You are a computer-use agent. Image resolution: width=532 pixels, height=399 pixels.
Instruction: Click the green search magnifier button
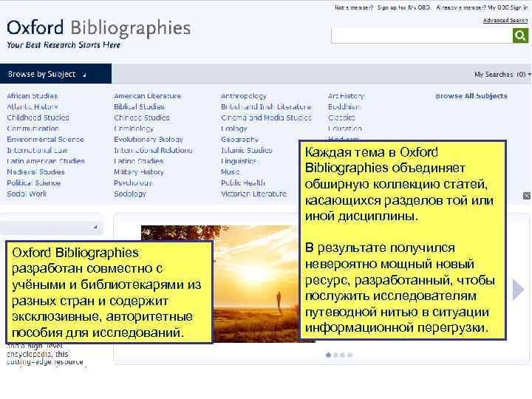pos(520,35)
